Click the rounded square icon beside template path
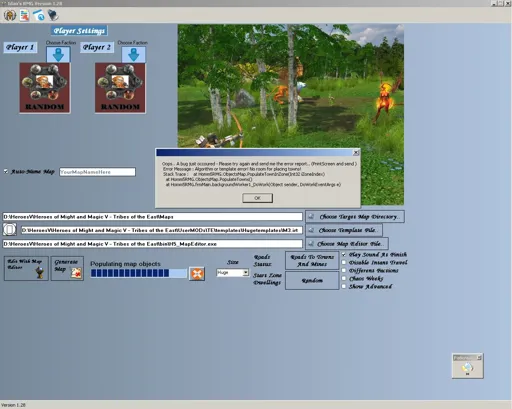 click(10, 230)
